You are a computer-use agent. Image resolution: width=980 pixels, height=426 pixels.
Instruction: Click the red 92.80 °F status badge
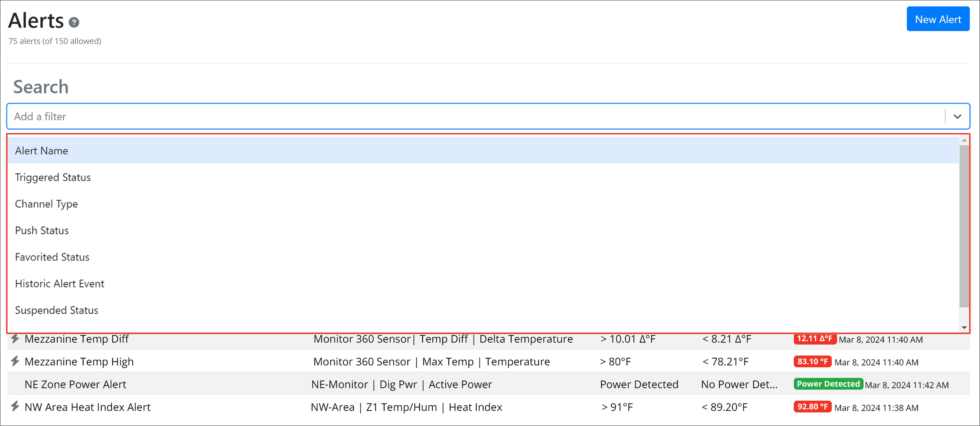[x=812, y=407]
